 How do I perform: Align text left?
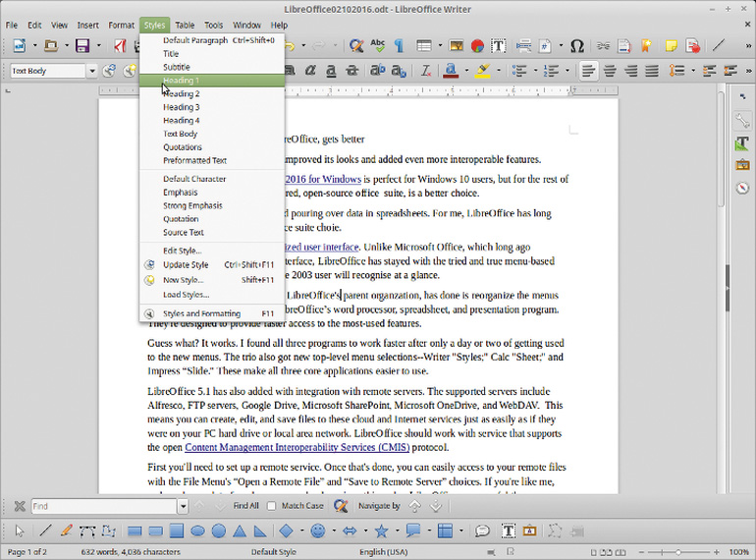[x=588, y=71]
